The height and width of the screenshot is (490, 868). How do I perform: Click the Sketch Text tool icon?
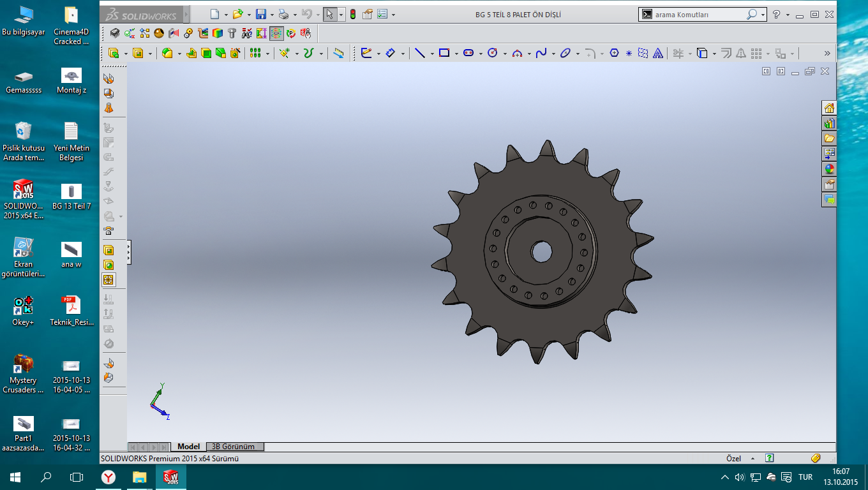658,54
